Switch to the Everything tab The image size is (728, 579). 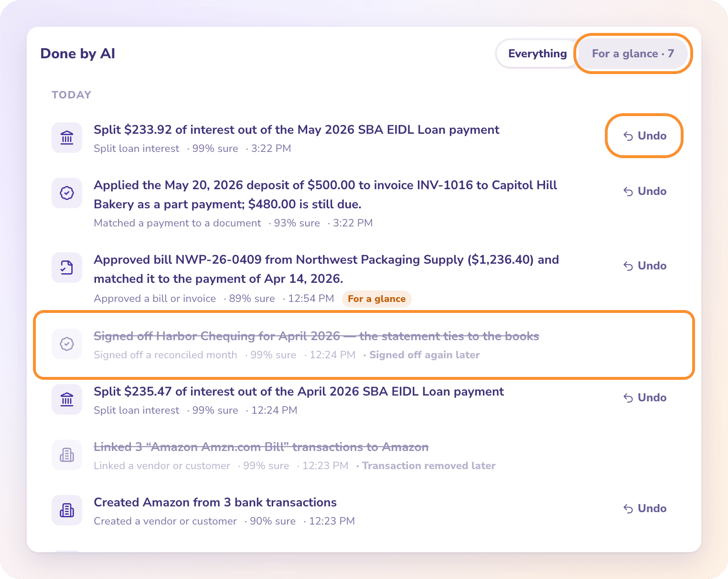pyautogui.click(x=537, y=54)
